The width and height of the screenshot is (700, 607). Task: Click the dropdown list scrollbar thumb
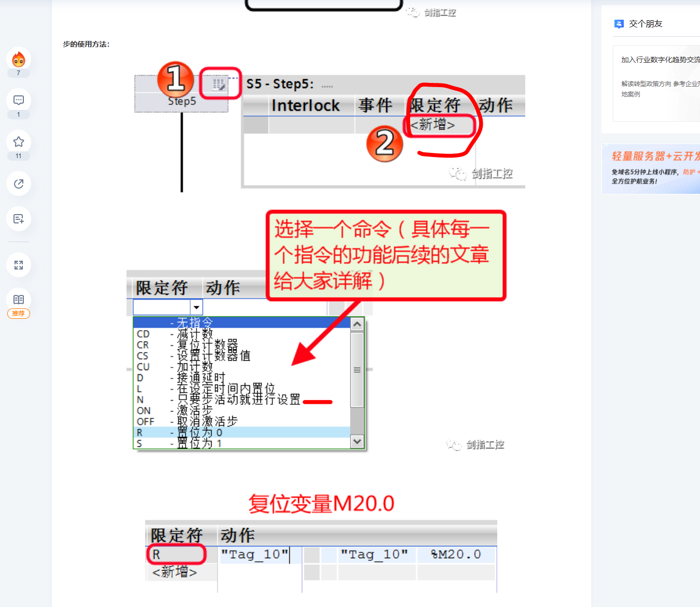click(x=357, y=370)
